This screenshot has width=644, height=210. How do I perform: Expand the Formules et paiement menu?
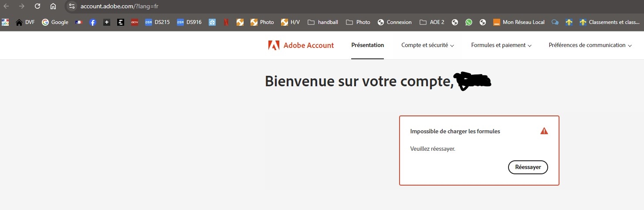coord(501,45)
